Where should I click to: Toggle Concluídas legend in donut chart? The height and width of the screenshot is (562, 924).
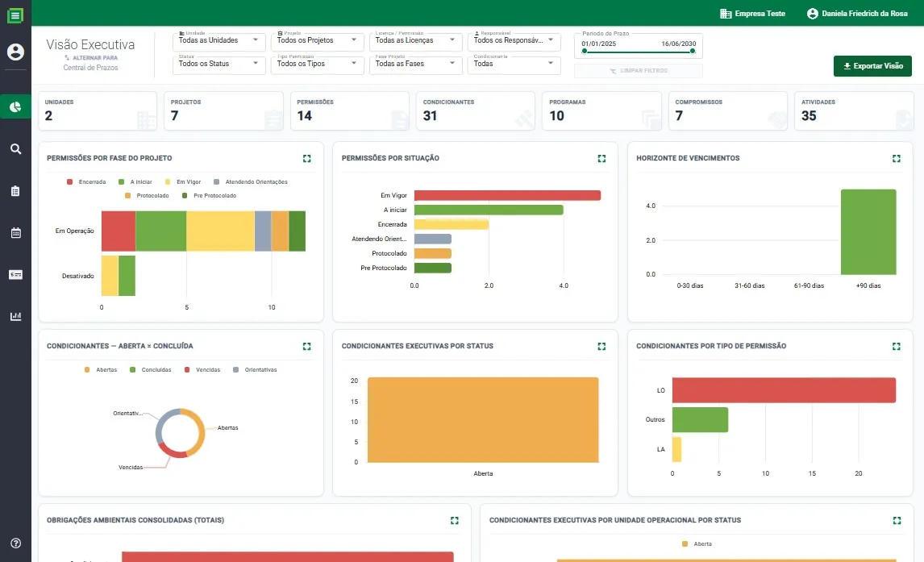pos(150,370)
